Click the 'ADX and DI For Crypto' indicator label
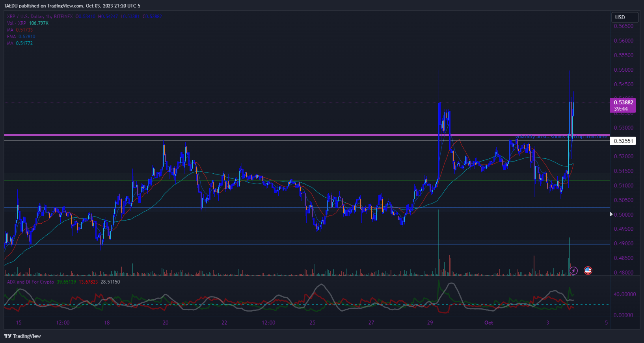The width and height of the screenshot is (644, 343). click(30, 282)
